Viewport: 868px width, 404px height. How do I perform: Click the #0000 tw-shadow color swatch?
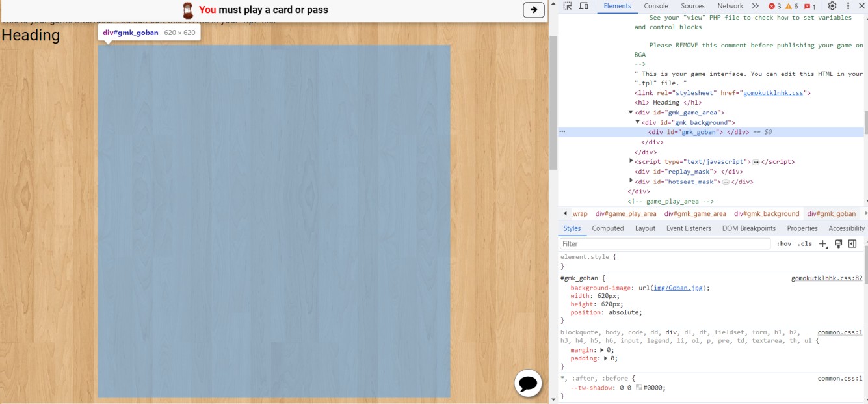point(639,388)
